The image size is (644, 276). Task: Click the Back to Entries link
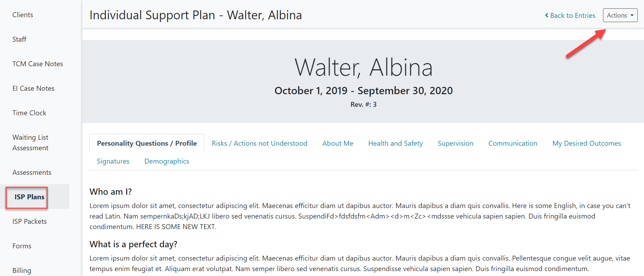(x=570, y=15)
